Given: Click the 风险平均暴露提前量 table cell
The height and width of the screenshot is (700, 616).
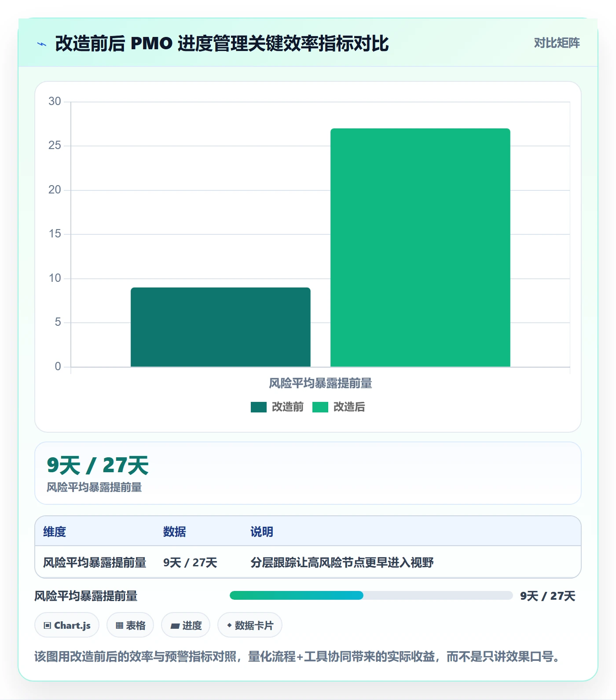Looking at the screenshot, I should click(95, 562).
